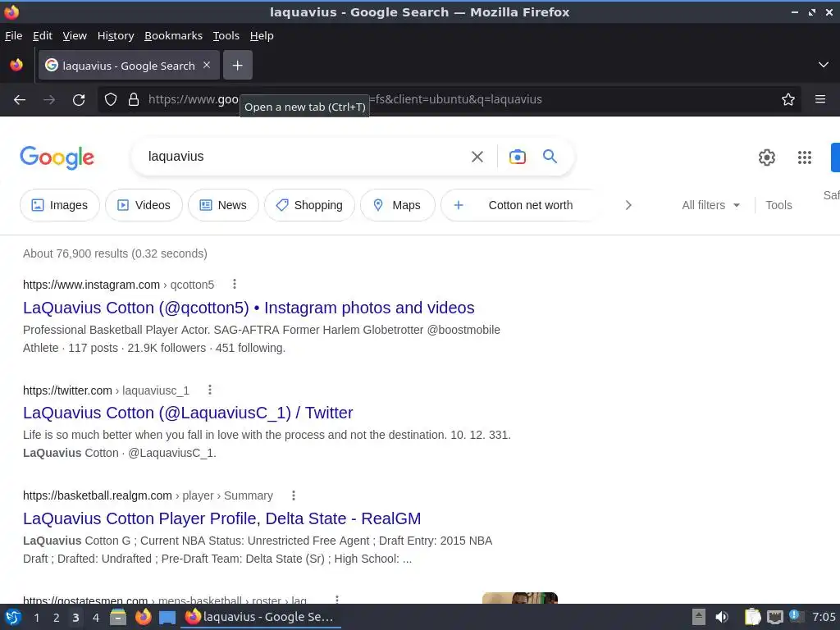Viewport: 840px width, 630px height.
Task: Open LaQuavius Cotton Twitter result
Action: tap(188, 413)
